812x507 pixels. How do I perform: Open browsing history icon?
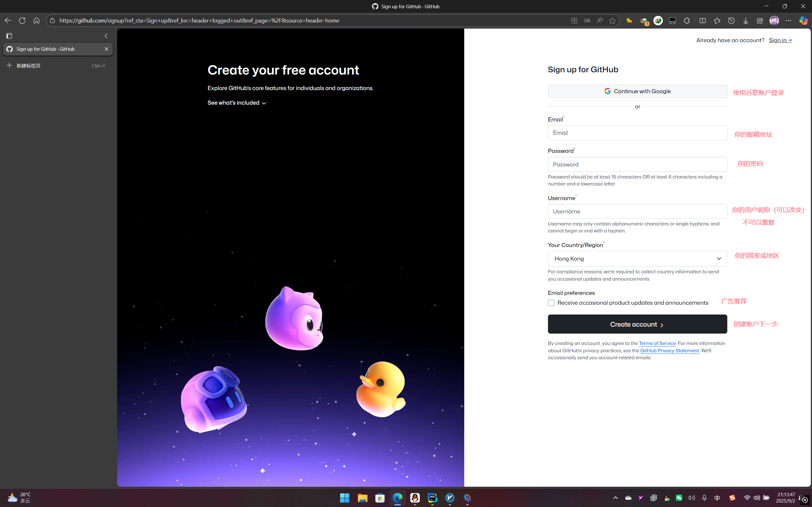(x=731, y=21)
